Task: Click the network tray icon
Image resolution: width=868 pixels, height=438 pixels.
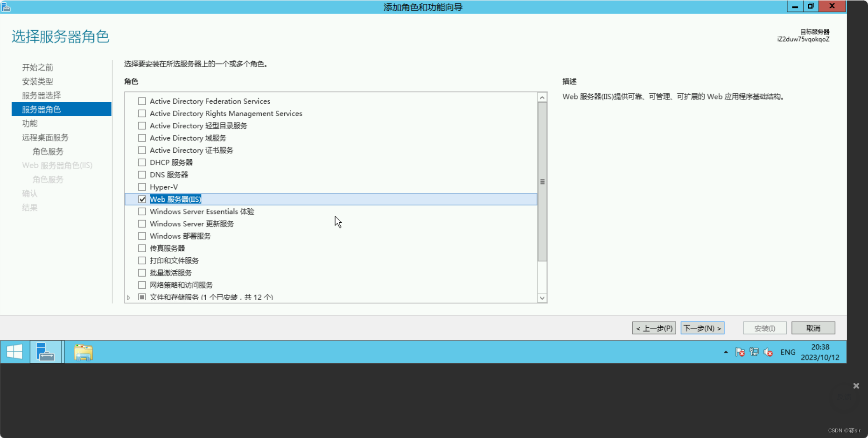Action: click(754, 352)
